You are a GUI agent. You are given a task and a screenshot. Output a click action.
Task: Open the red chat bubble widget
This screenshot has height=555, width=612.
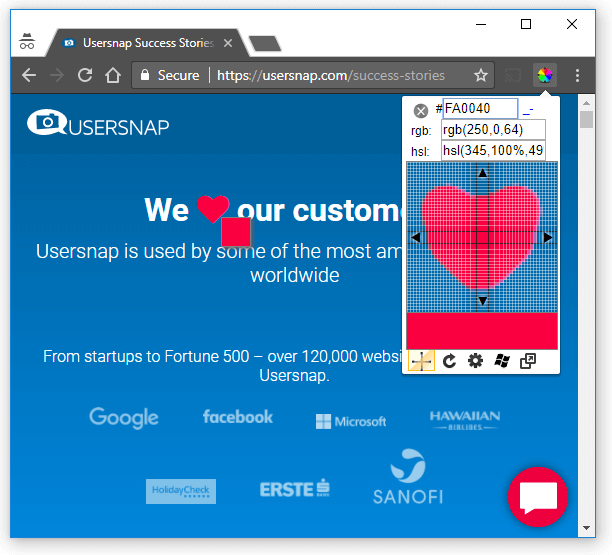538,497
